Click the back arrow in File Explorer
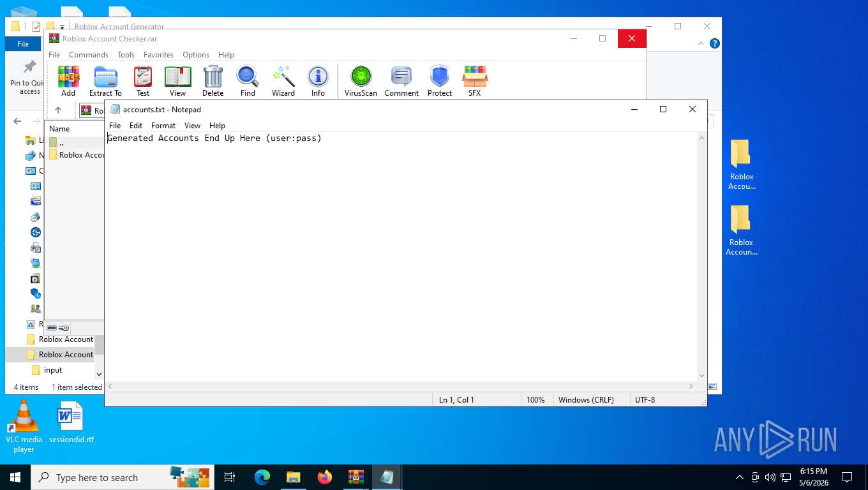Screen dimensions: 868x490 tap(17, 121)
